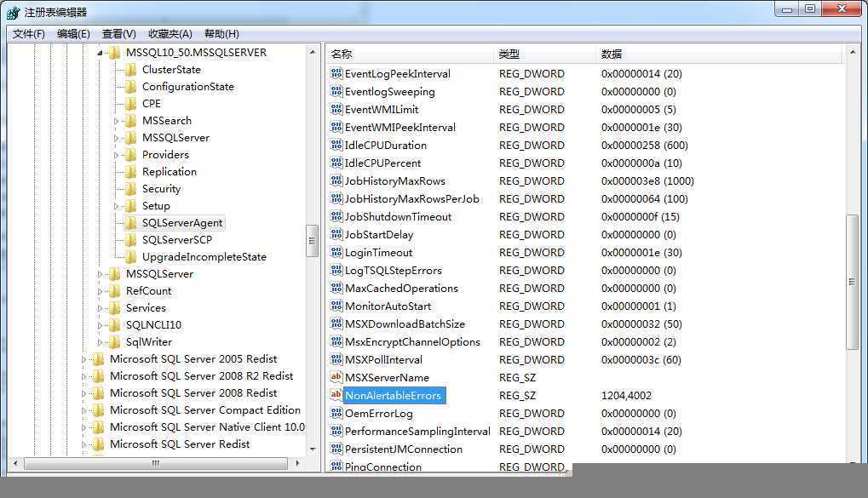Screen dimensions: 868x498
Task: Click the ConfigurationState folder icon
Action: tap(131, 87)
